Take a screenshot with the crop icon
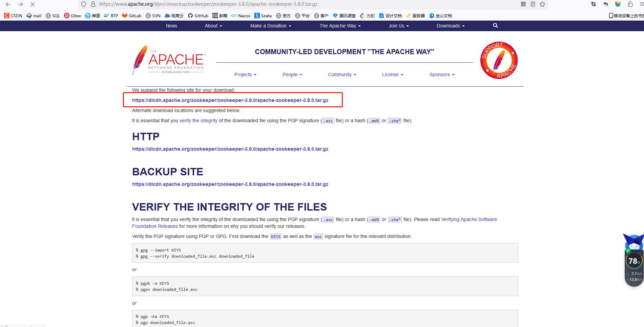Image resolution: width=644 pixels, height=327 pixels. click(x=594, y=4)
